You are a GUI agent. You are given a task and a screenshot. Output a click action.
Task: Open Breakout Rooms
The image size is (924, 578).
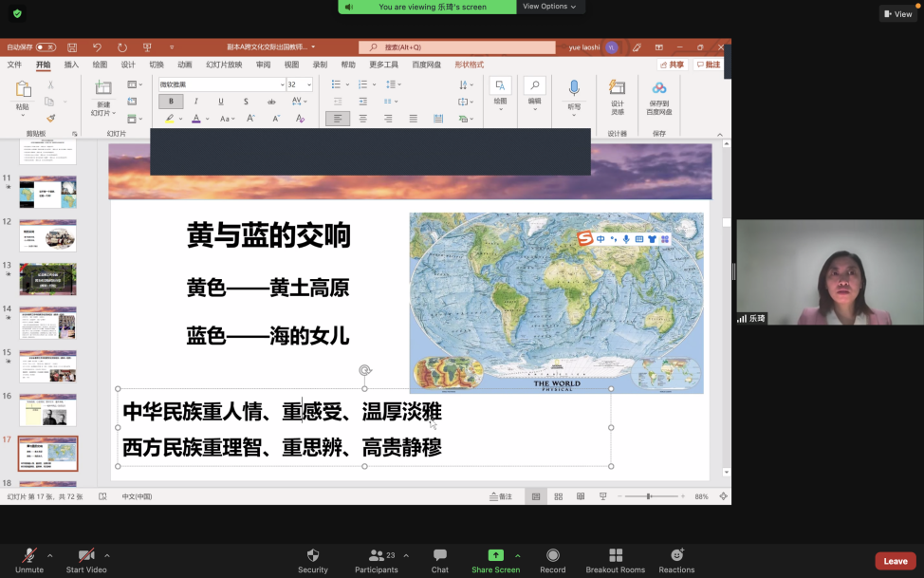pos(615,555)
